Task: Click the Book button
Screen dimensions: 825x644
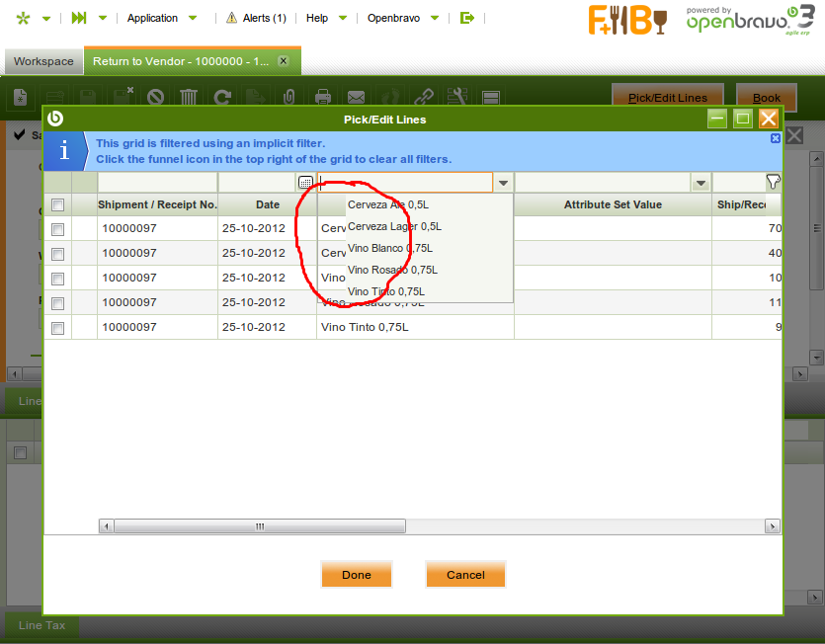Action: coord(767,98)
